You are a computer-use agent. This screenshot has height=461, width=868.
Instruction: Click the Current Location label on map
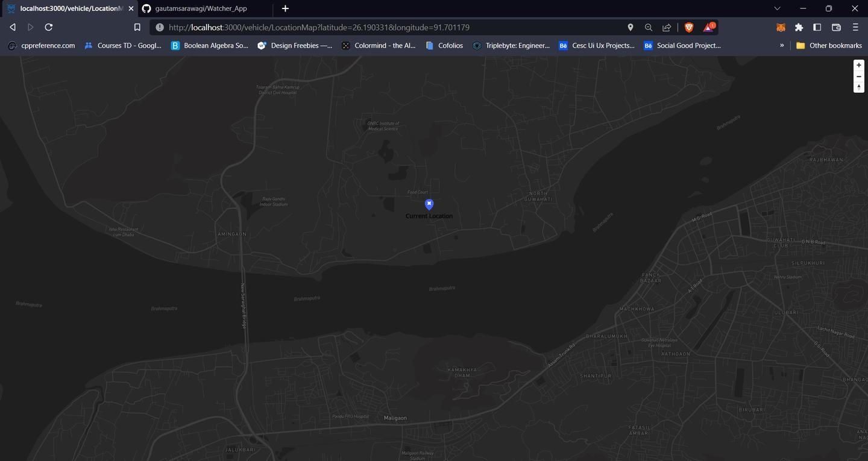[x=429, y=216]
